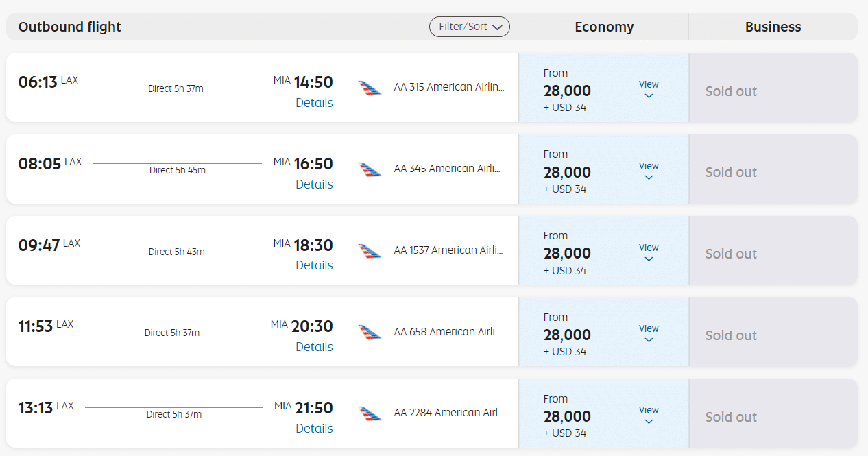
Task: Click American Airlines logo for AA 1537
Action: (x=370, y=251)
